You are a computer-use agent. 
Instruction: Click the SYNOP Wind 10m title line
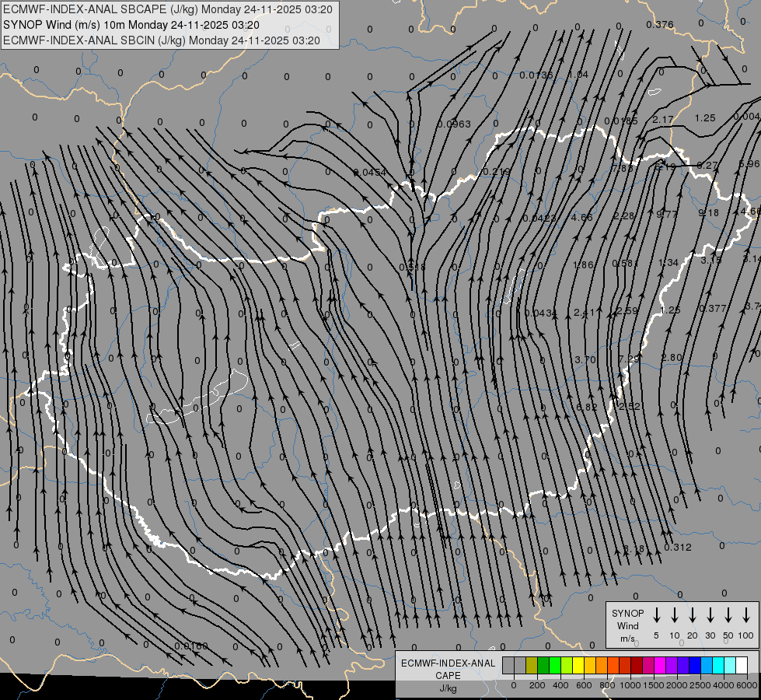131,25
